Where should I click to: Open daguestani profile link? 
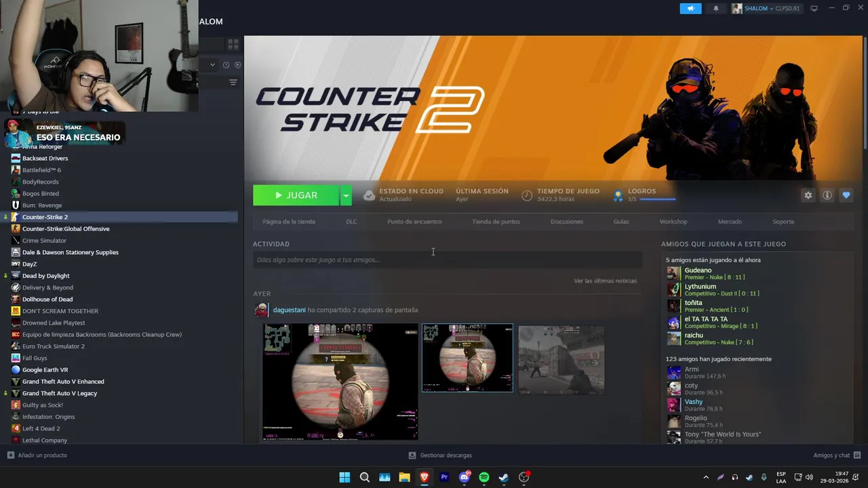290,310
